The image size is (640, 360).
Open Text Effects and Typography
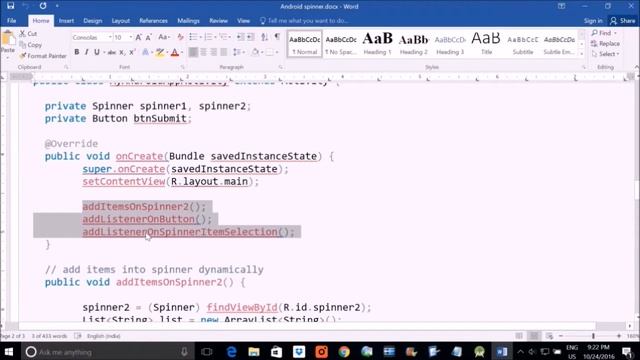[146, 52]
